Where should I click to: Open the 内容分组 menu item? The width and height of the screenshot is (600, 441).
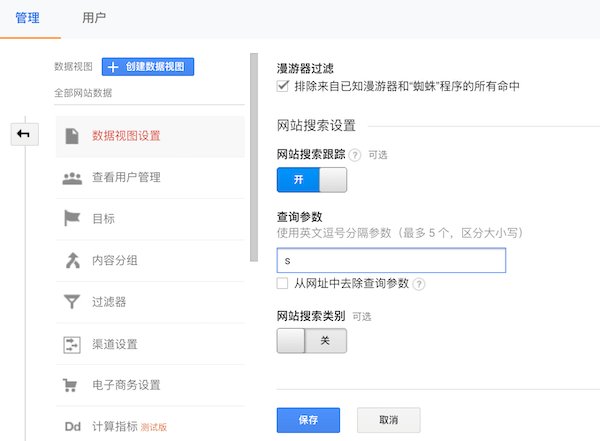[150, 261]
